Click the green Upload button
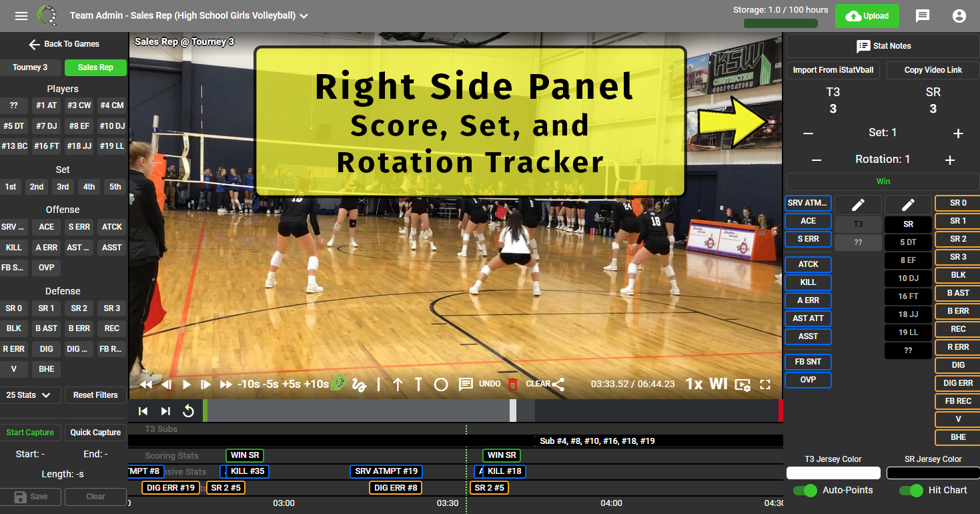This screenshot has height=514, width=980. pos(867,16)
